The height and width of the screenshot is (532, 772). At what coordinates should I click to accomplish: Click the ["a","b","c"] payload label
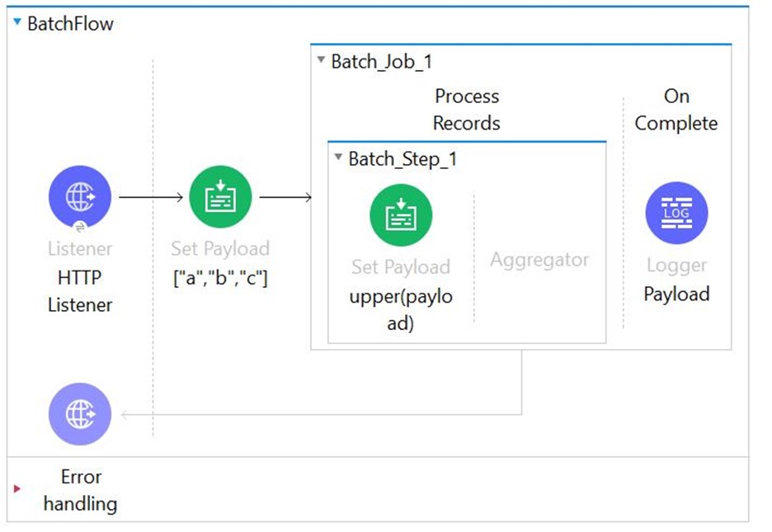tap(220, 278)
